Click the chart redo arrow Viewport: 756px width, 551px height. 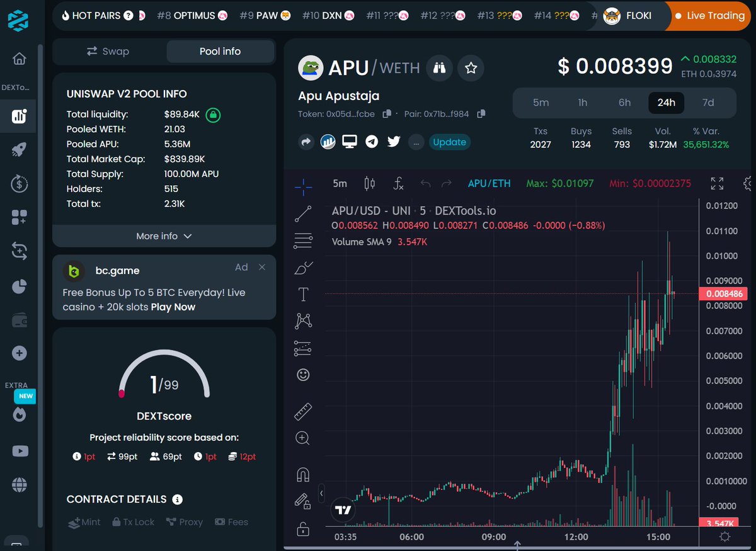click(447, 183)
